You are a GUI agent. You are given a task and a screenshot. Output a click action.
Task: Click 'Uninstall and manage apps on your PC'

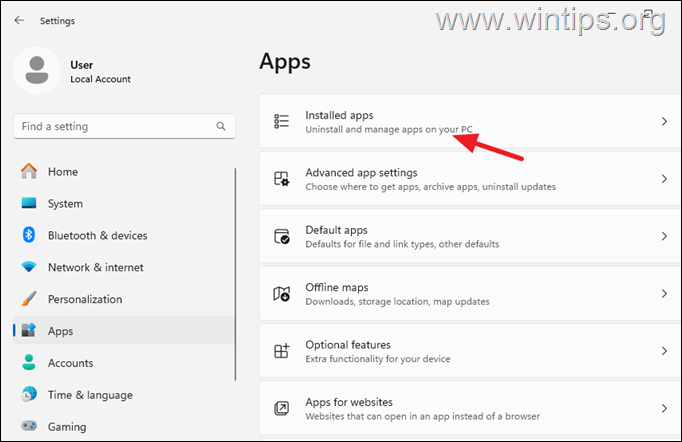pyautogui.click(x=389, y=129)
